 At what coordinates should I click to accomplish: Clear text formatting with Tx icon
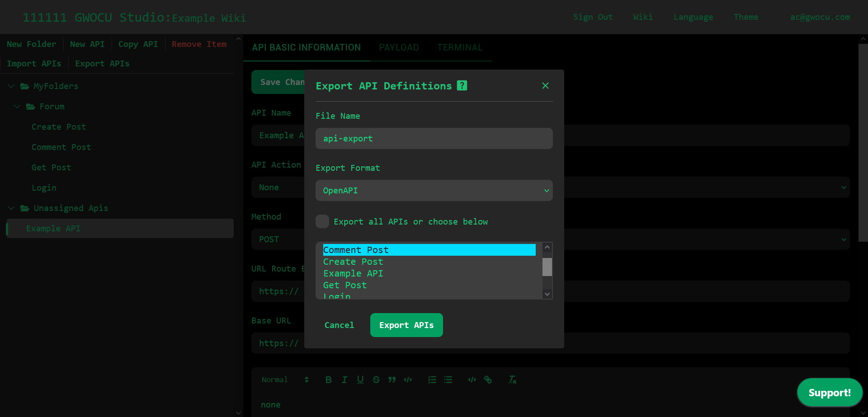pos(512,380)
